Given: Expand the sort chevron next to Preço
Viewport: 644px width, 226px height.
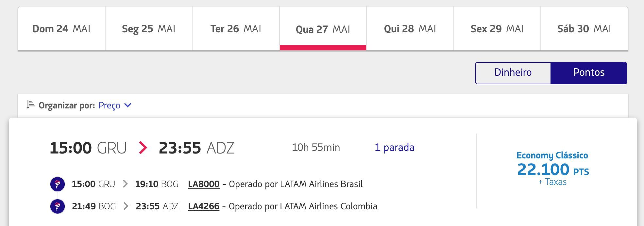Looking at the screenshot, I should [128, 105].
